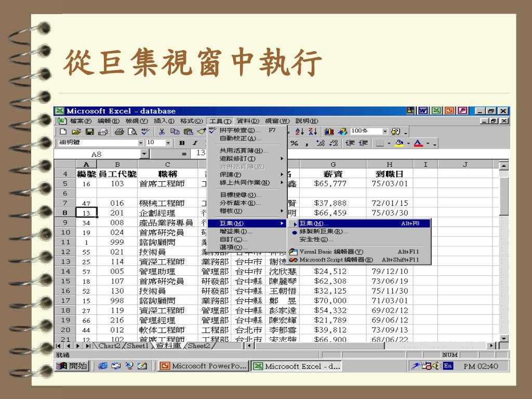The height and width of the screenshot is (399, 532).
Task: Choose 錄製新巨集 in the submenu
Action: (x=359, y=231)
